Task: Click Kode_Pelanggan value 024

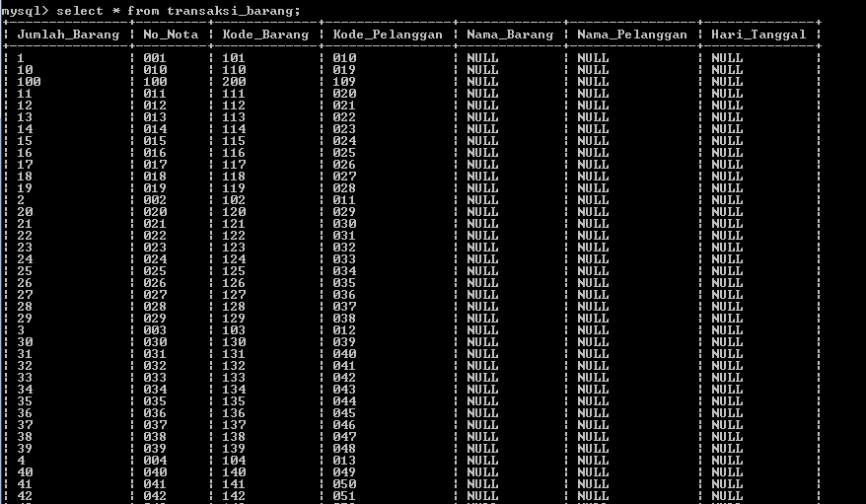Action: pos(344,141)
